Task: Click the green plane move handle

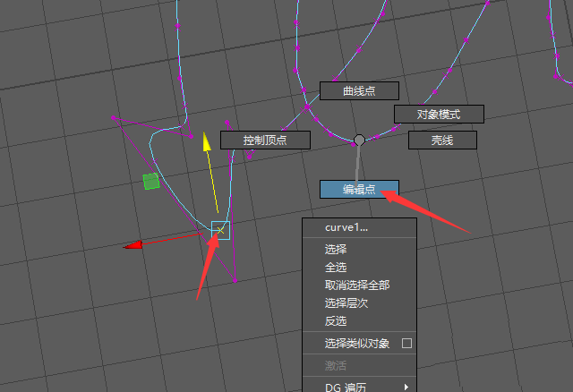Action: coord(151,181)
